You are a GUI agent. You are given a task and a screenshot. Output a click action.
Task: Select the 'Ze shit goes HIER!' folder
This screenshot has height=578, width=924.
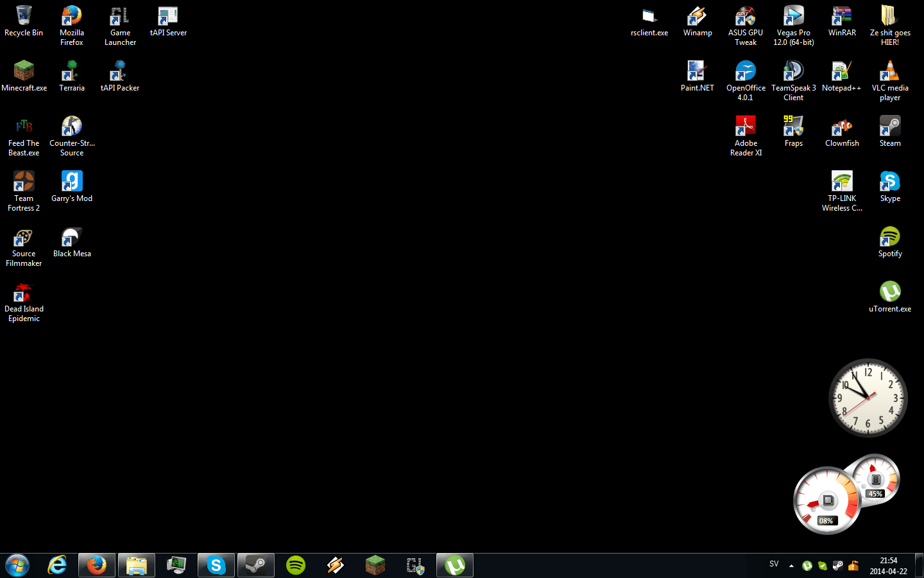pos(890,15)
